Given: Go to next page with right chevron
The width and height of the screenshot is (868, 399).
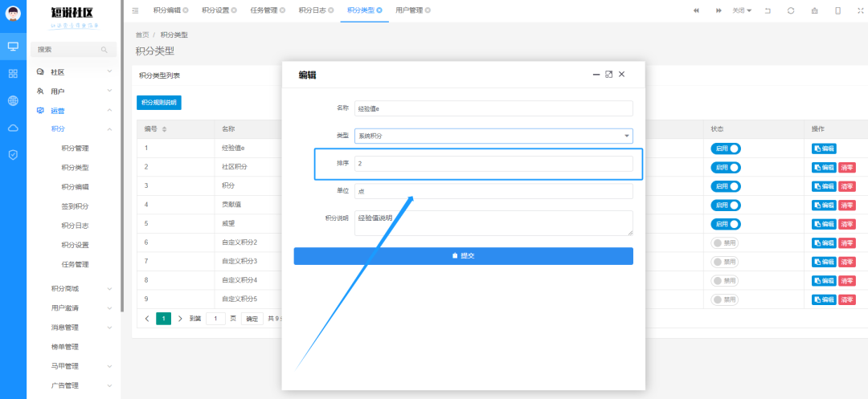Looking at the screenshot, I should (x=180, y=319).
